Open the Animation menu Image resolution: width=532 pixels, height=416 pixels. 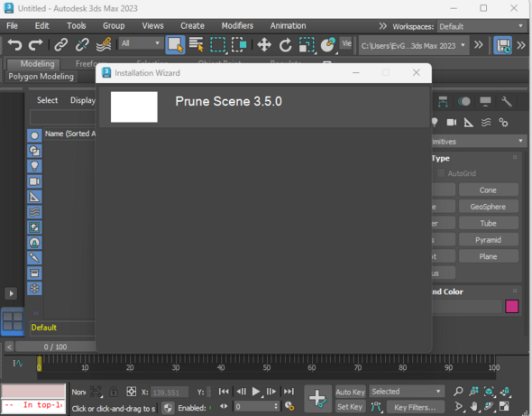pos(288,26)
